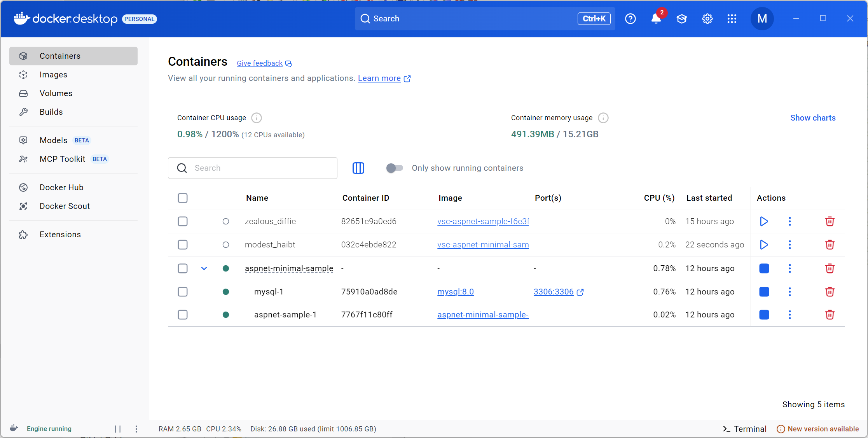Click Show charts
This screenshot has height=438, width=868.
point(812,118)
